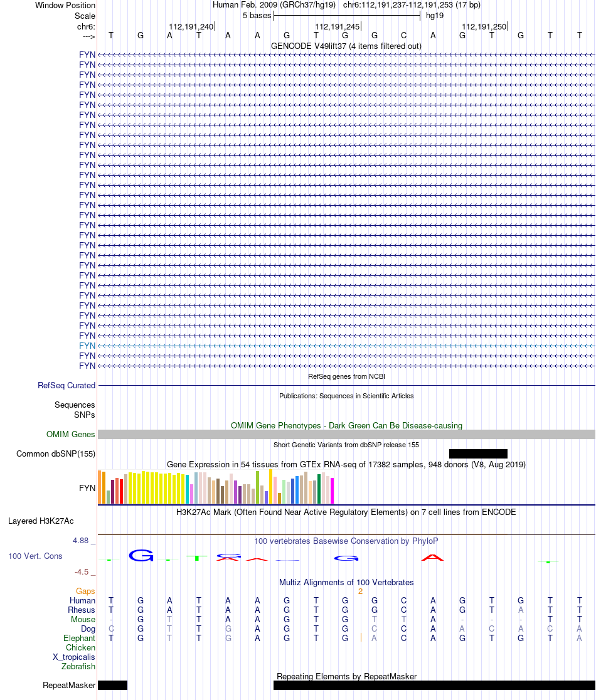Image resolution: width=596 pixels, height=700 pixels.
Task: Click the 4.88 PhyloP upper scale value
Action: point(81,541)
